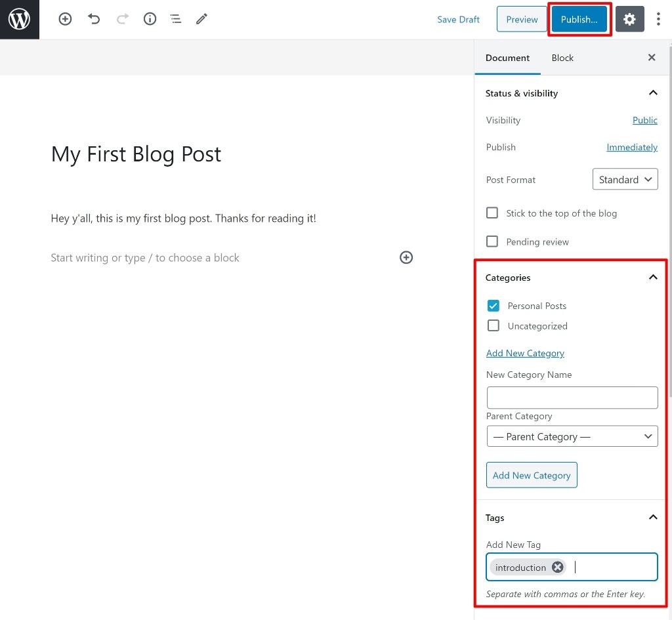Switch to the Block tab
The height and width of the screenshot is (620, 672).
562,58
